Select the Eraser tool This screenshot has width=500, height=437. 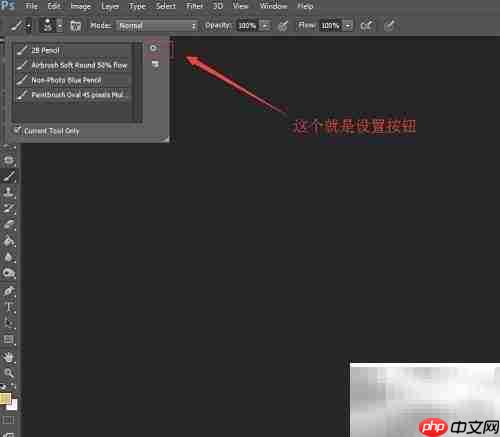pyautogui.click(x=9, y=225)
